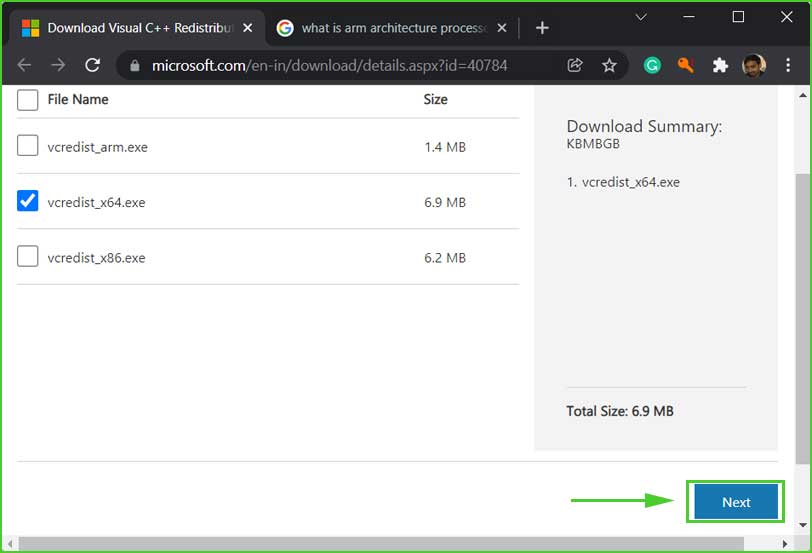Screen dimensions: 812x553
Task: Check the vcredist_x86.exe checkbox
Action: point(27,256)
